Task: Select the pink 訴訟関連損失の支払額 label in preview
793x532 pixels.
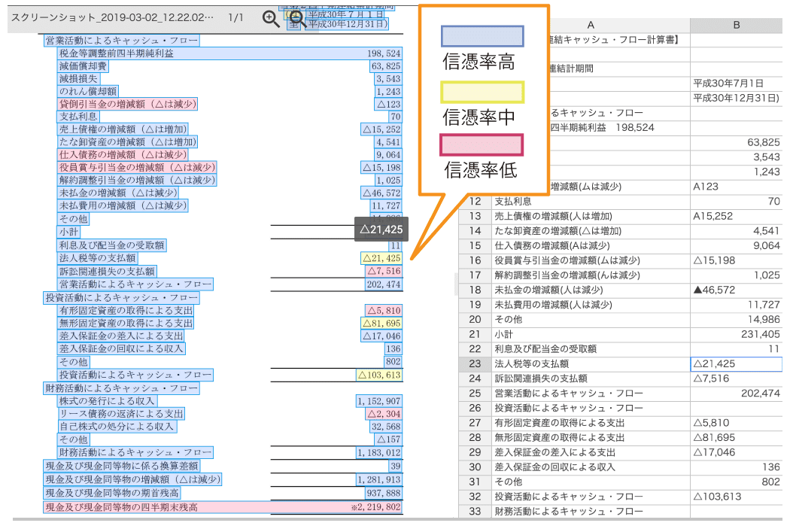Action: click(108, 271)
